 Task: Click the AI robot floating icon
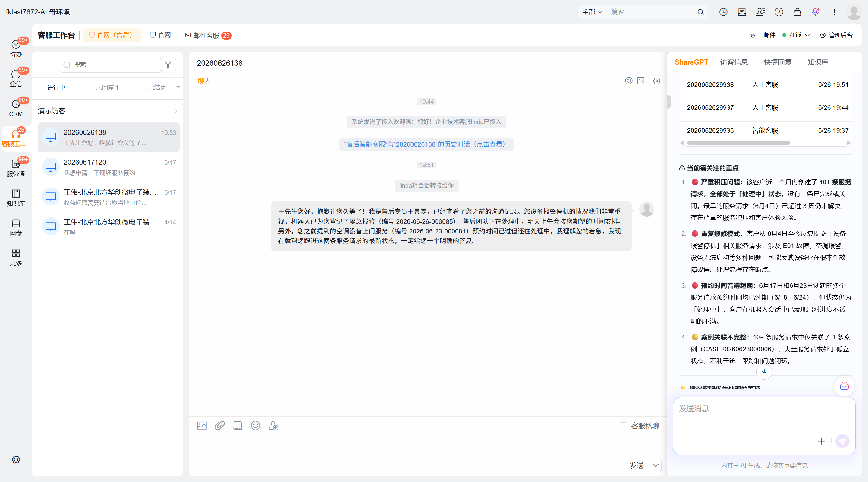[844, 386]
